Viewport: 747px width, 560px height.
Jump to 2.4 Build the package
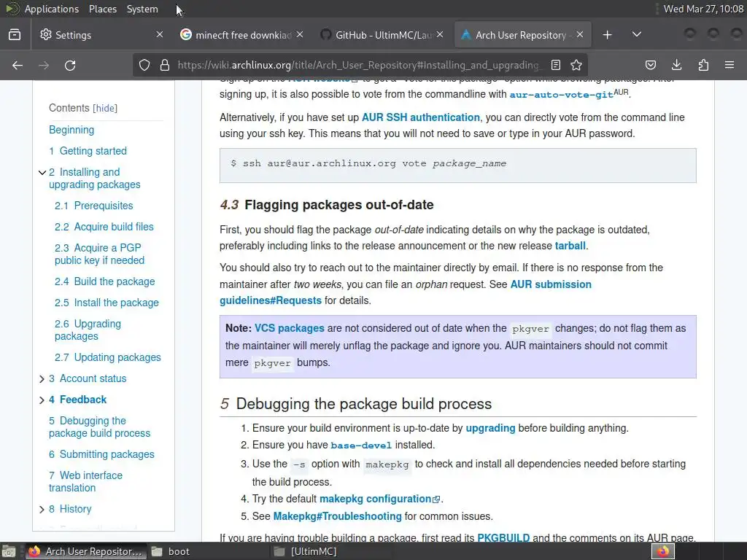pyautogui.click(x=105, y=281)
